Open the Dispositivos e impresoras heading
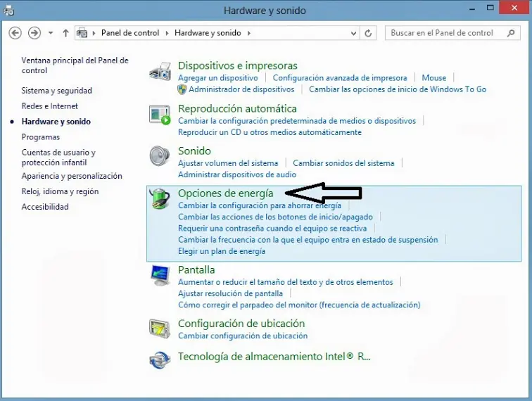Viewport: 532px width, 401px height. tap(238, 65)
